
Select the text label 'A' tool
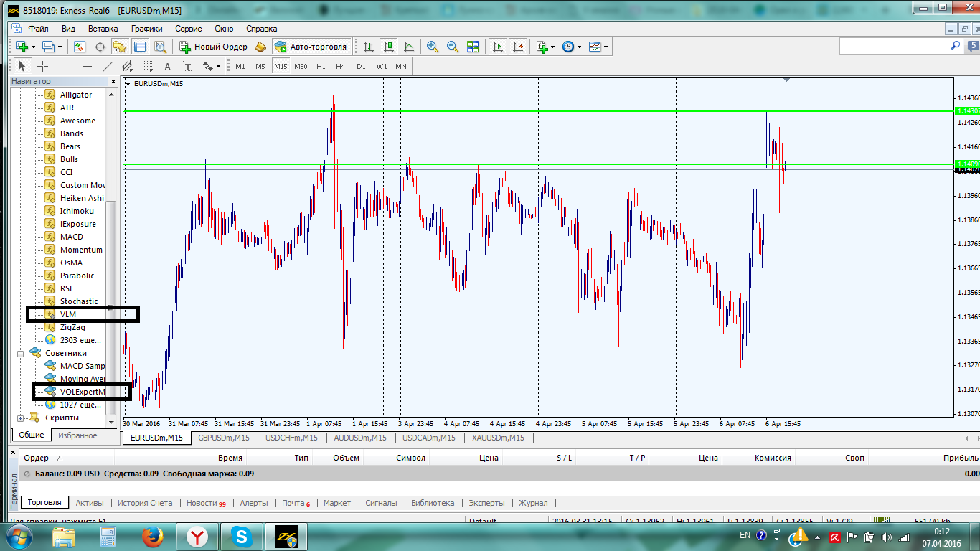168,66
